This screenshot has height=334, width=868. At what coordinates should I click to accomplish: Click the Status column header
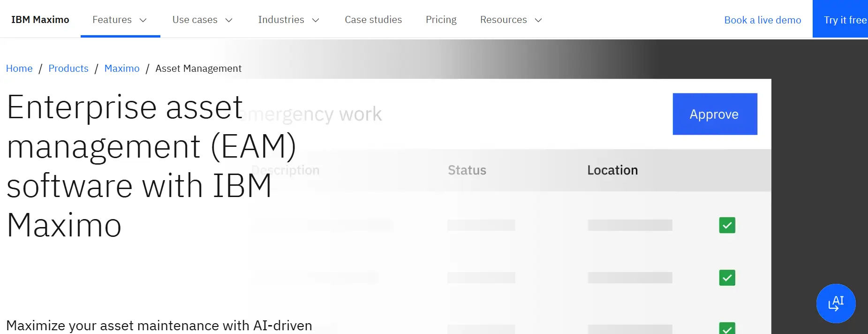point(467,170)
